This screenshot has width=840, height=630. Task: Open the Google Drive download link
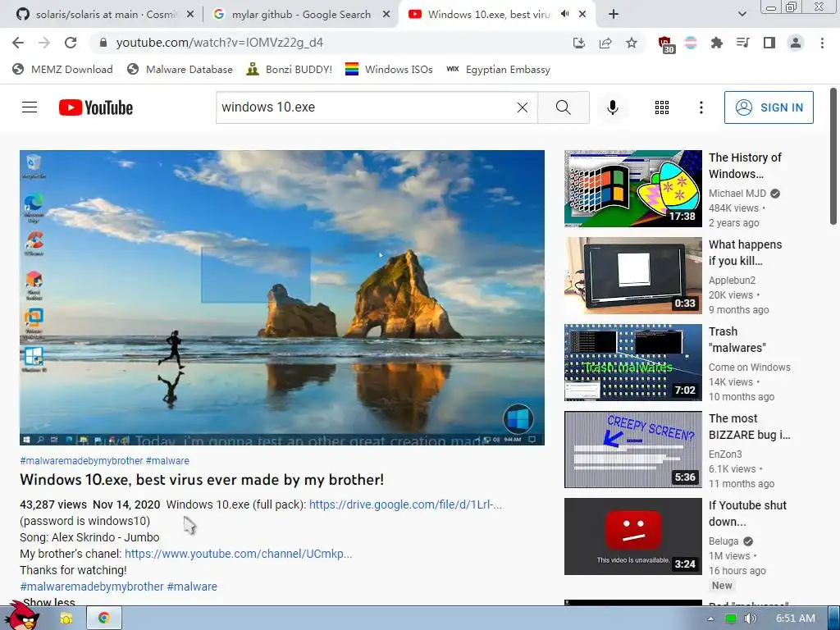pyautogui.click(x=405, y=504)
